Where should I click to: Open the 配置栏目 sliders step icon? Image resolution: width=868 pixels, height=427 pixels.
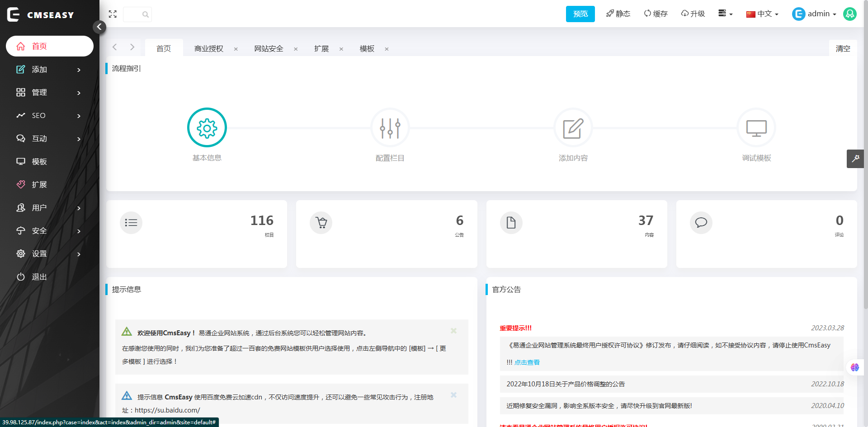pos(390,128)
